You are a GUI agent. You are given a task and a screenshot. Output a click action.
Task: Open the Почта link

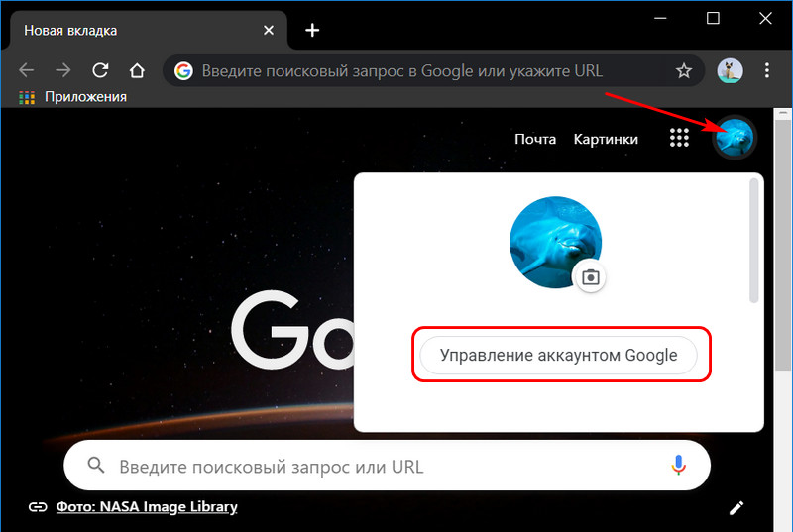click(x=535, y=139)
